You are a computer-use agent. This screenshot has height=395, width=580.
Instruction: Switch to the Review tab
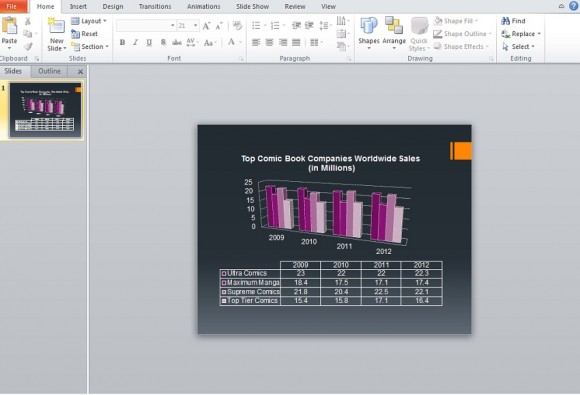(295, 7)
